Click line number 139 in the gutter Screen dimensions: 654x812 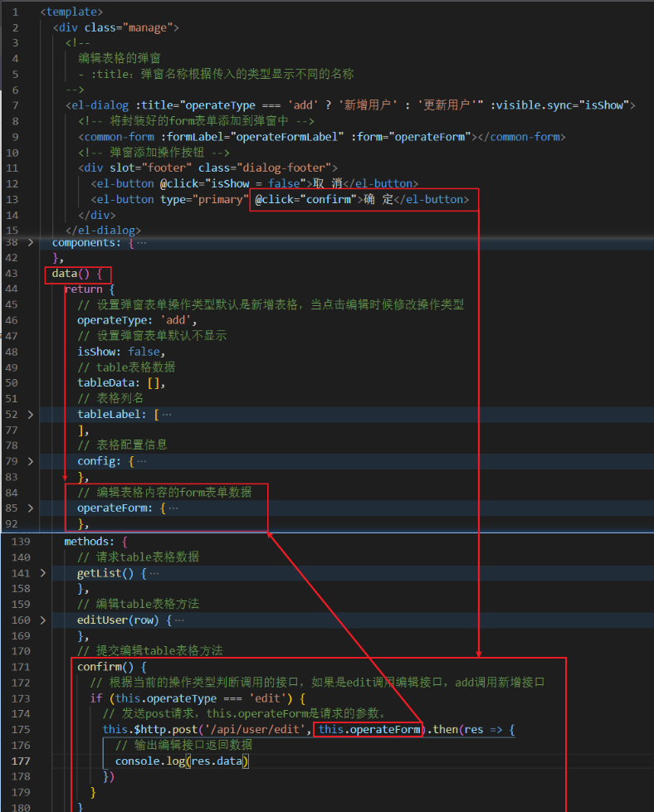pos(21,542)
